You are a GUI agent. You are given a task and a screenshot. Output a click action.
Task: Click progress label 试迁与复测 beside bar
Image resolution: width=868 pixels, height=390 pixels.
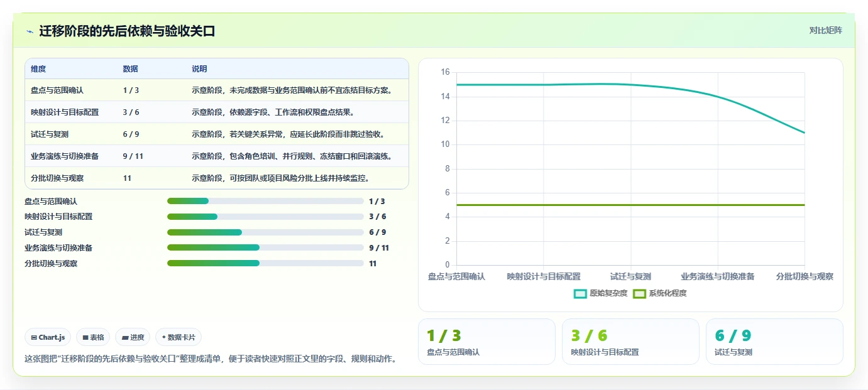pyautogui.click(x=43, y=232)
